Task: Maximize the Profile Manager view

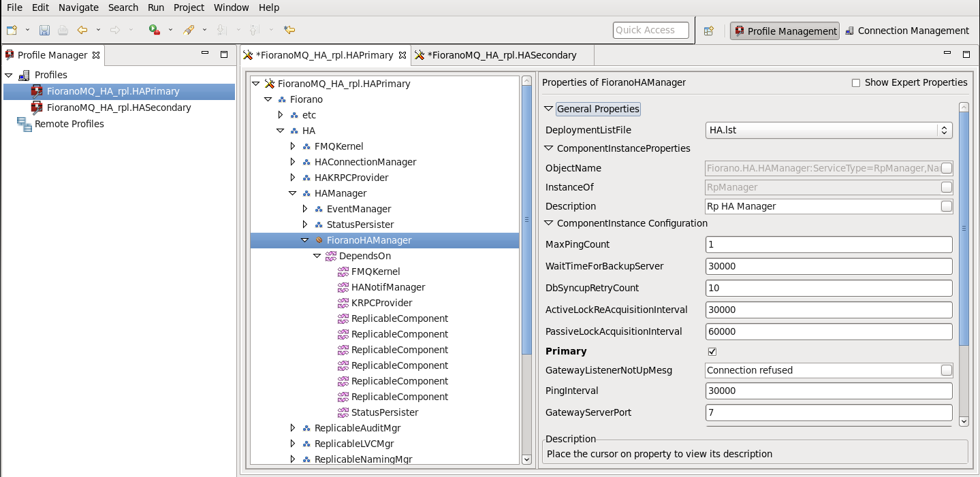Action: (x=224, y=54)
